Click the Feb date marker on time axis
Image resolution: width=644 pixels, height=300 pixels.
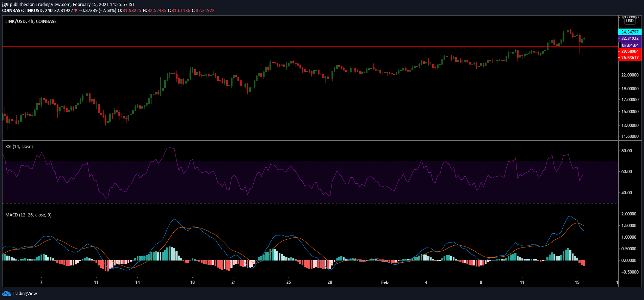(385, 282)
